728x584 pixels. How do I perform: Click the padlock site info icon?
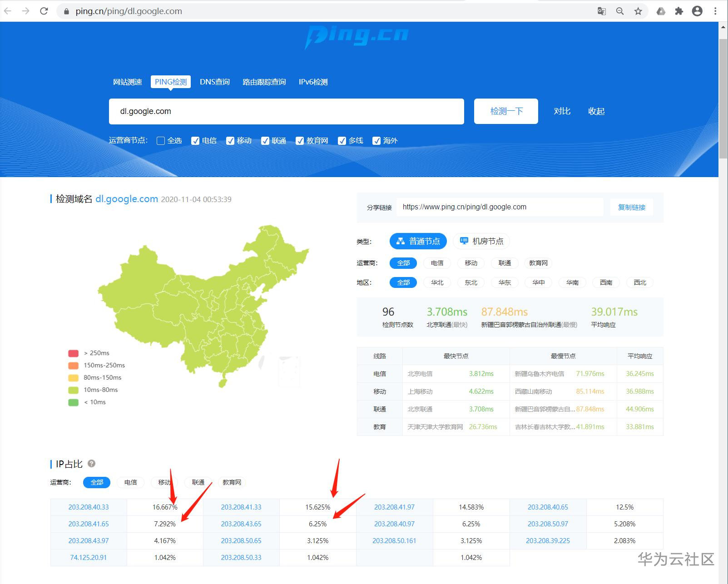point(66,11)
